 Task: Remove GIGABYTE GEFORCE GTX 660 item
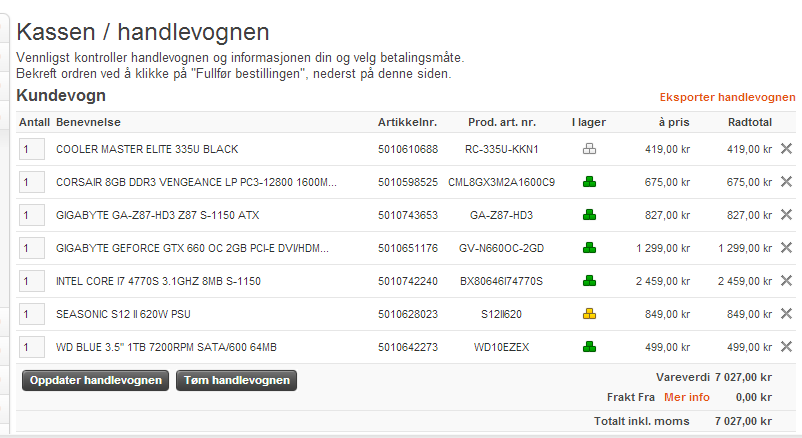786,248
